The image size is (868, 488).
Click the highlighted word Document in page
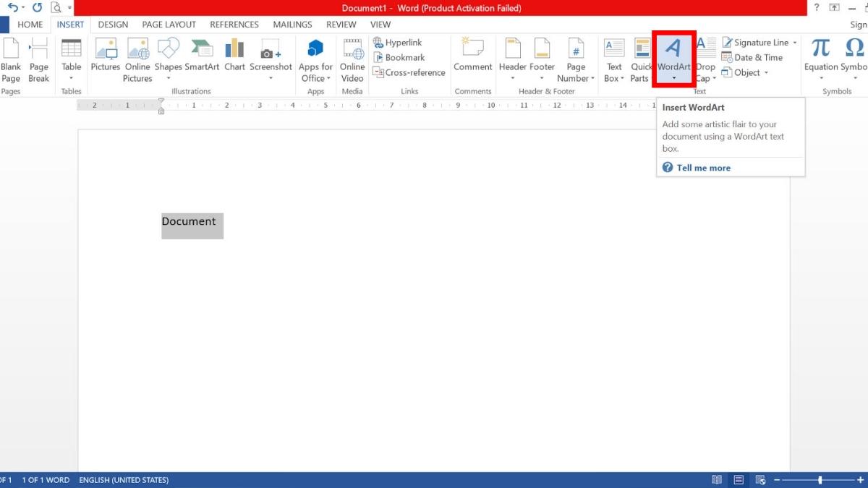click(x=189, y=222)
